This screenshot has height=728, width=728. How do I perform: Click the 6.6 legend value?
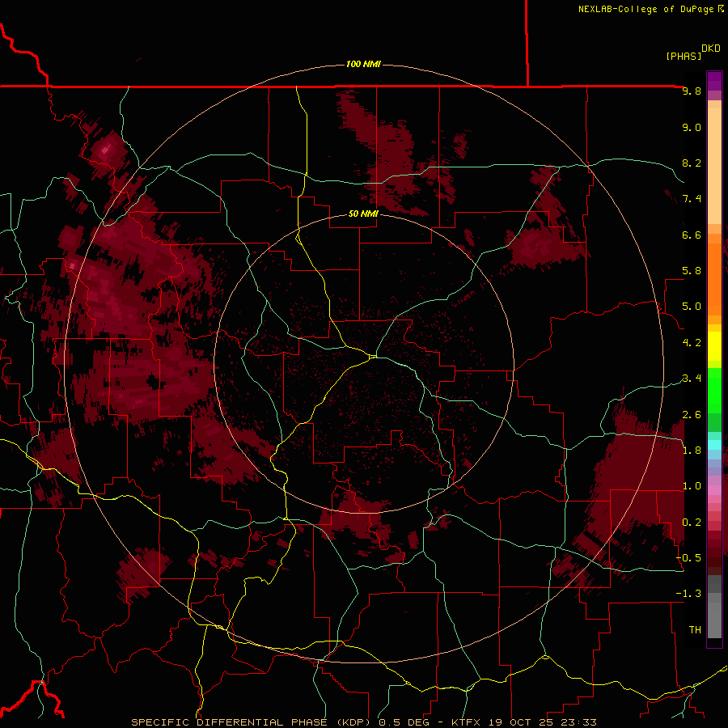point(692,235)
